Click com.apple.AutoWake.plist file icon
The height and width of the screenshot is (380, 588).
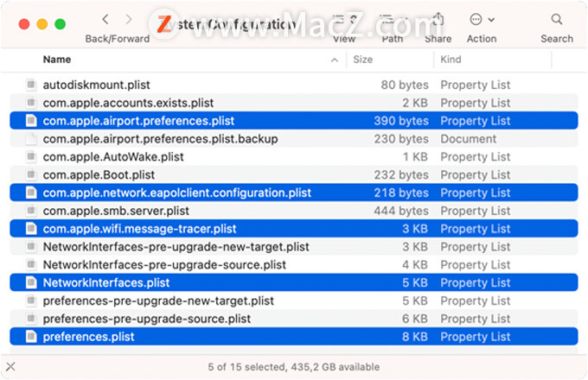(31, 156)
